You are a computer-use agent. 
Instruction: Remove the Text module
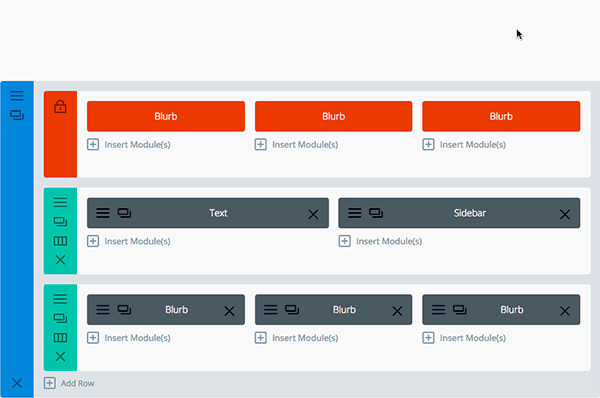pos(313,214)
